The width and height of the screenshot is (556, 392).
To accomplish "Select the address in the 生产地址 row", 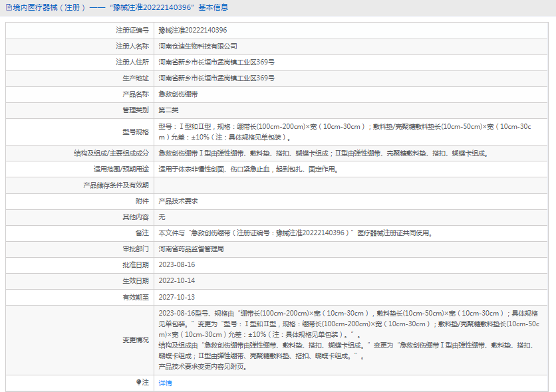I will pos(216,78).
